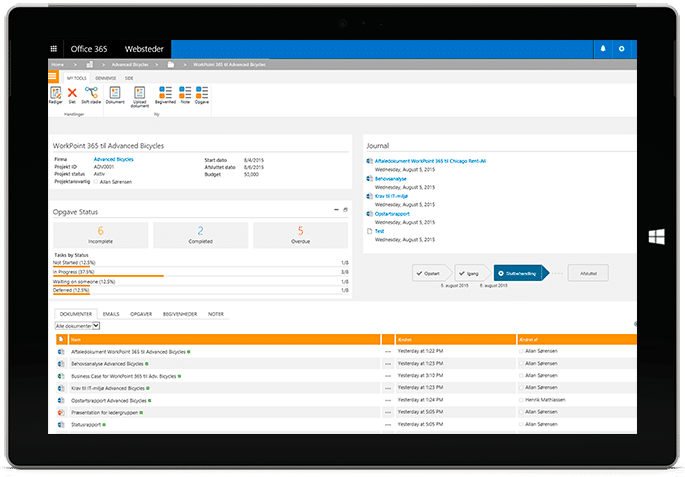Toggle presence box beside Projektansvarlig Allan Sørensen

96,182
